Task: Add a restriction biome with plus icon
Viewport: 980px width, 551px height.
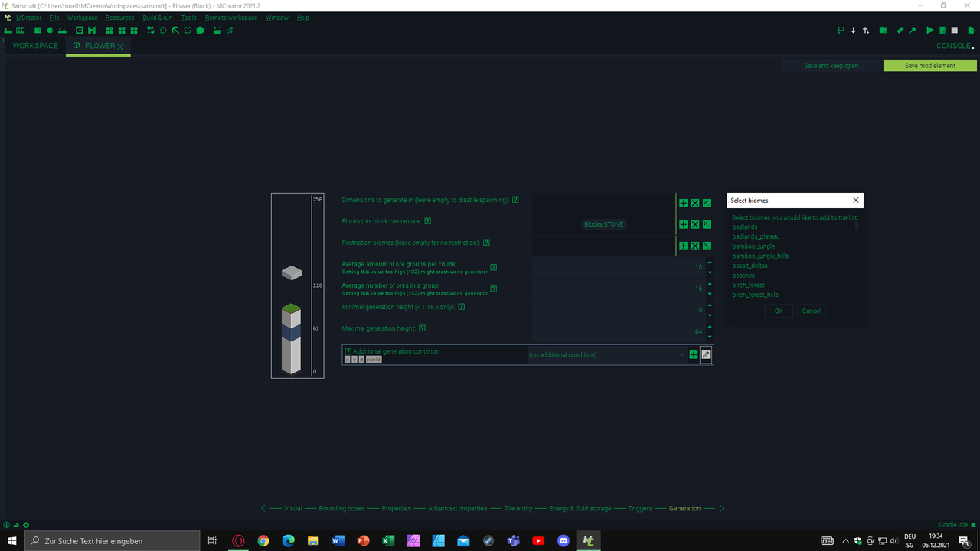Action: pyautogui.click(x=683, y=246)
